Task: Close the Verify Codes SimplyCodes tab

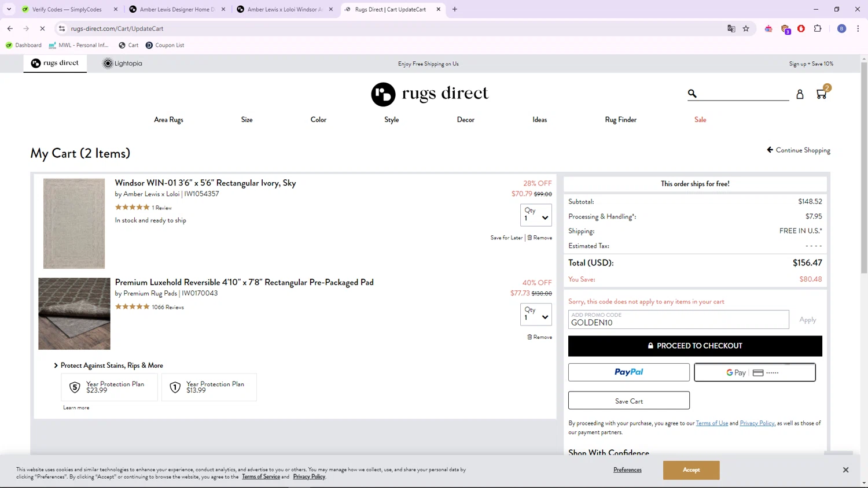Action: pos(116,9)
